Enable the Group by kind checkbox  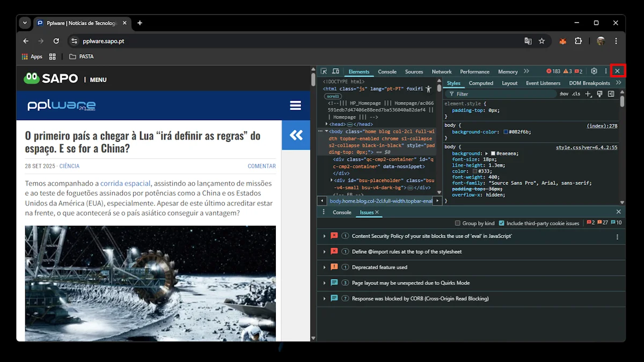pos(458,223)
